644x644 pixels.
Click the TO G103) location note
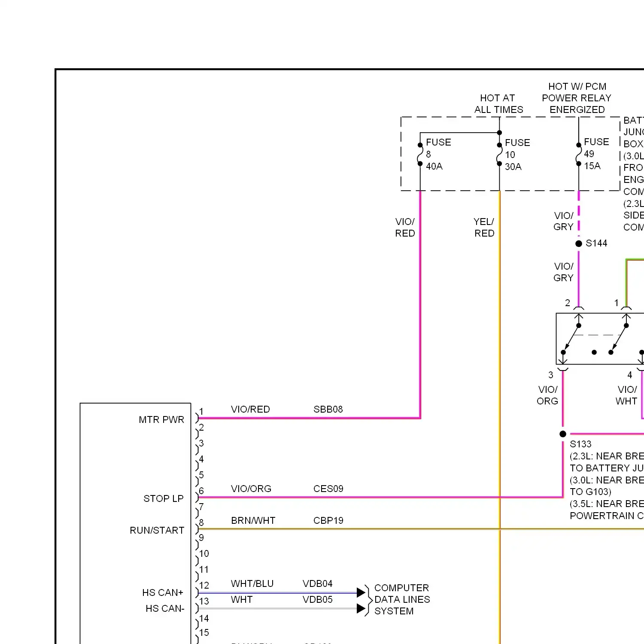click(x=590, y=492)
